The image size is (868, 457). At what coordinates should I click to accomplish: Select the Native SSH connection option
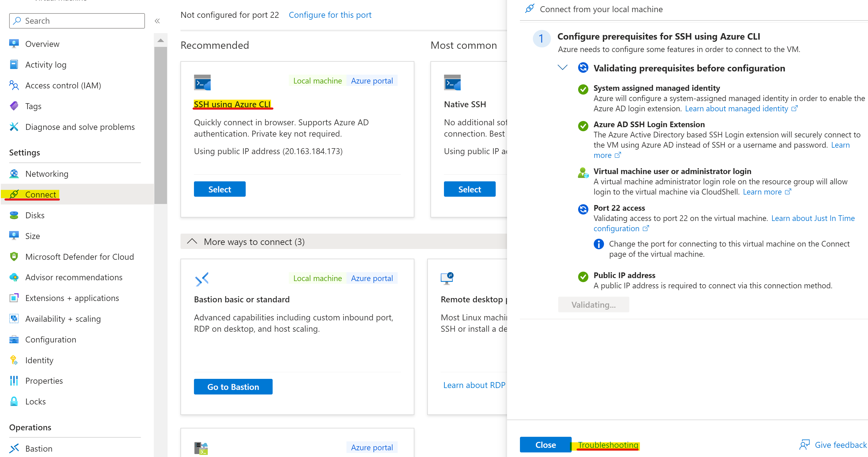(470, 189)
